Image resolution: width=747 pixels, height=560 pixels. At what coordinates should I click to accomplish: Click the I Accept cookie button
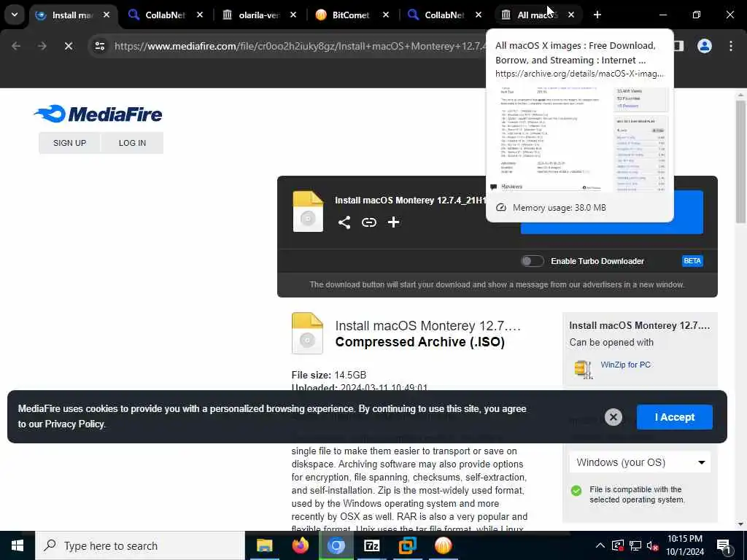click(x=675, y=417)
